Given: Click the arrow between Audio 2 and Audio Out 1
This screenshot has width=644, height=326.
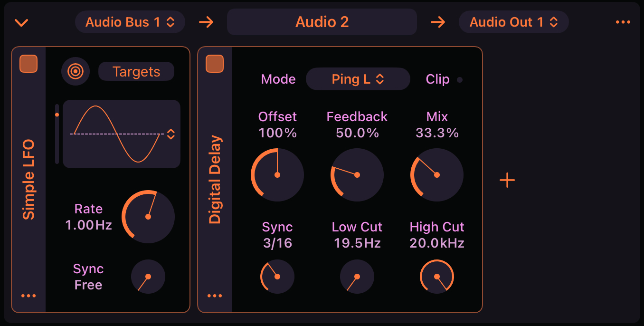Looking at the screenshot, I should click(438, 21).
